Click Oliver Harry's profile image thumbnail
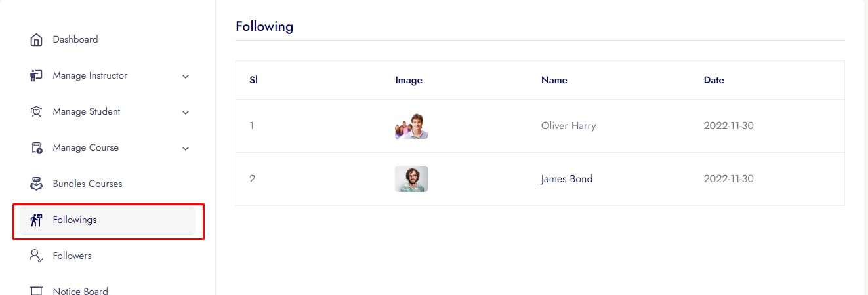The image size is (868, 295). 411,126
